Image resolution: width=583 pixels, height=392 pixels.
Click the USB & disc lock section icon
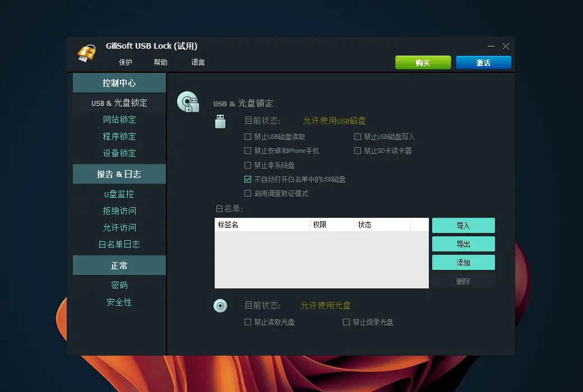pos(188,102)
